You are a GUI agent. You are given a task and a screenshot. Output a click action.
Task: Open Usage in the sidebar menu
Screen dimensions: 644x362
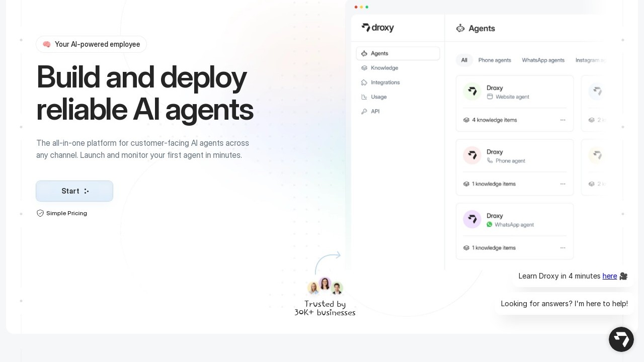click(378, 97)
